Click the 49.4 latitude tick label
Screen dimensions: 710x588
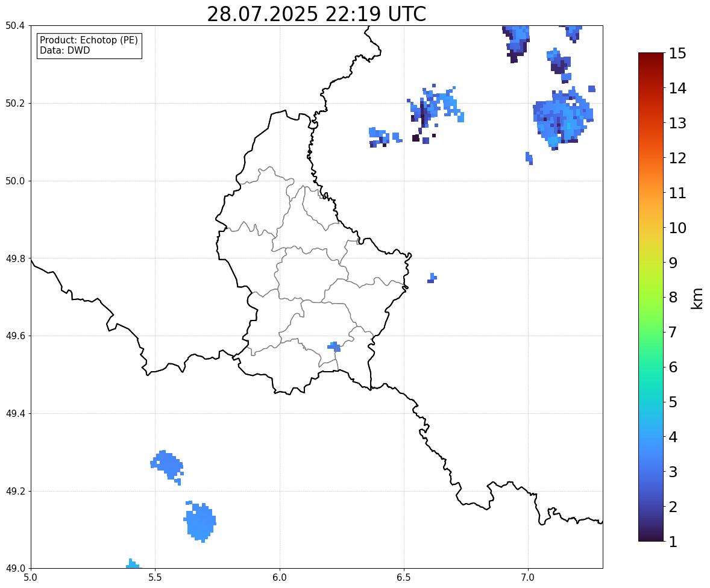(x=15, y=414)
